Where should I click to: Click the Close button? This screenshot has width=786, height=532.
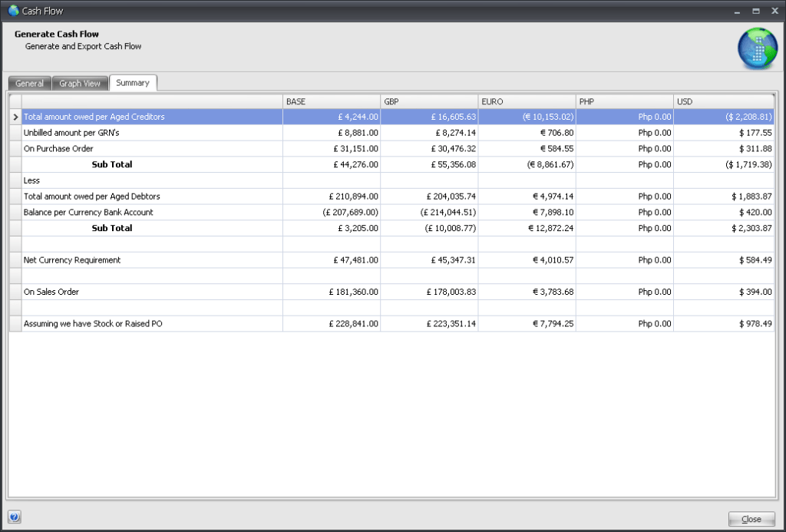pos(751,519)
